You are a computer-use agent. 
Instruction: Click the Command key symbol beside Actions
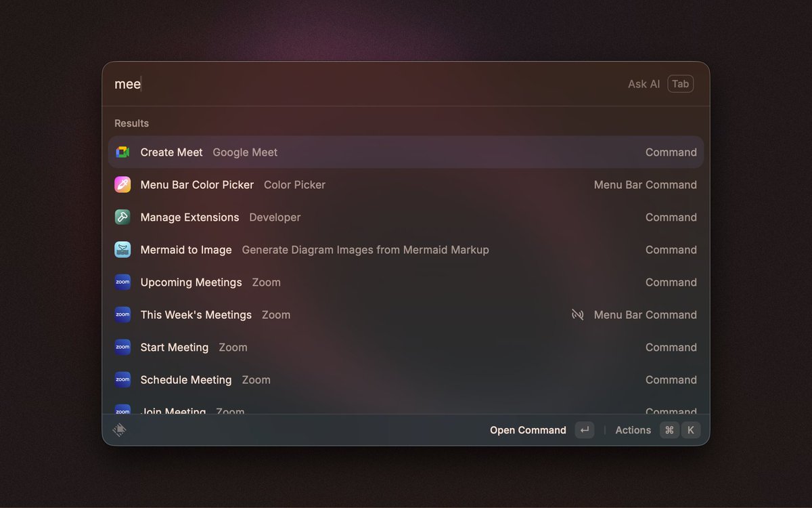669,430
